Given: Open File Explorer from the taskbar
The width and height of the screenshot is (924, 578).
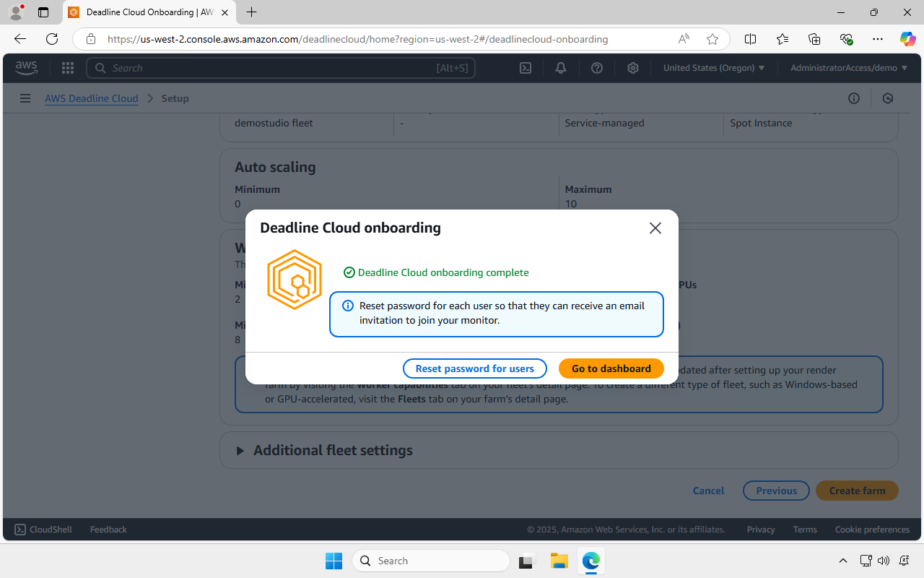Looking at the screenshot, I should [x=559, y=561].
